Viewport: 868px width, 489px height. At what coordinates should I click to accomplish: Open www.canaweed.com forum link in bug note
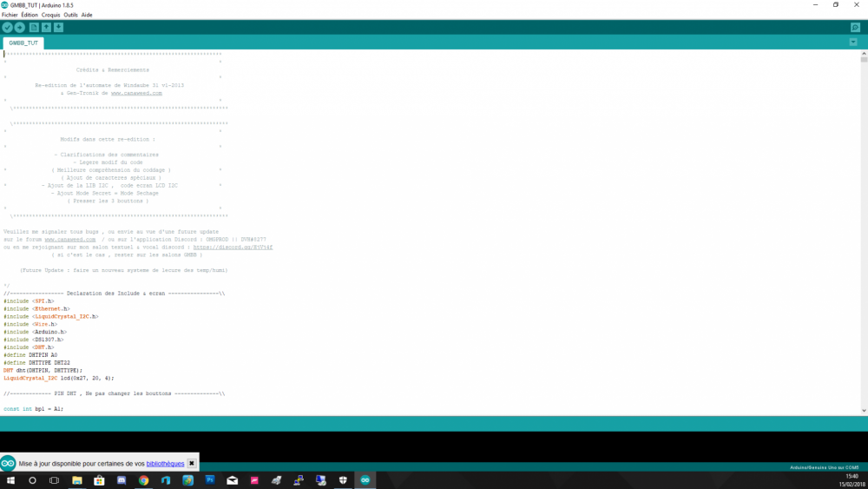[x=69, y=239]
